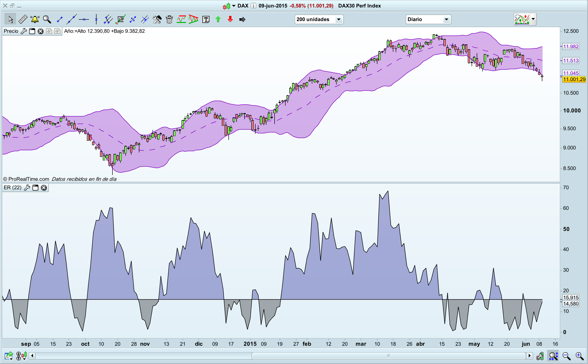Insert a green up arrow marker

[x=218, y=19]
